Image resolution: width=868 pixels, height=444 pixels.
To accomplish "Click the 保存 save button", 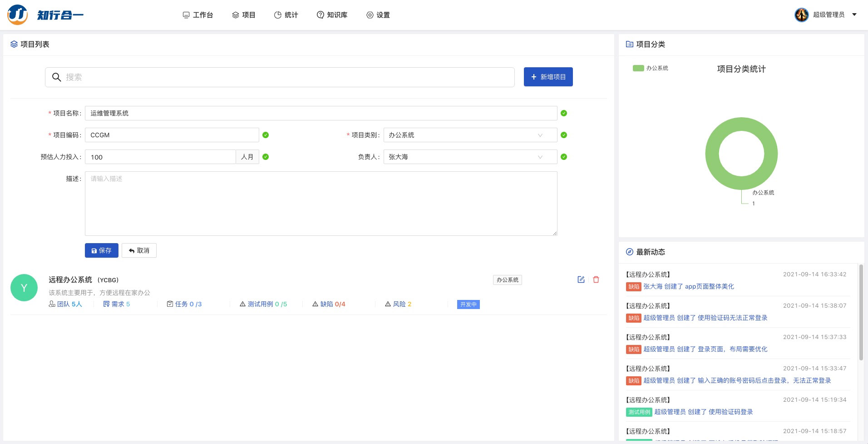I will click(101, 250).
